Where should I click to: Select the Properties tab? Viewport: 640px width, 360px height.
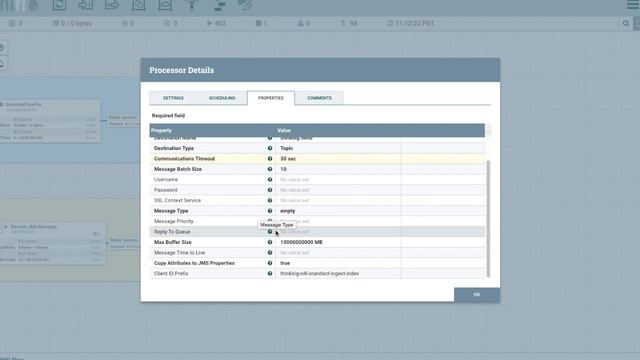tap(271, 98)
